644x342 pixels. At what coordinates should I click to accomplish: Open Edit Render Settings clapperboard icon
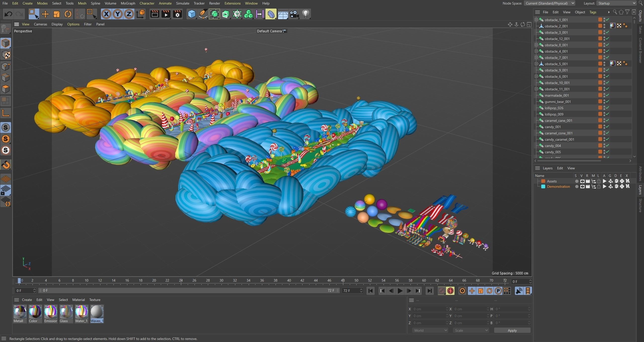tap(177, 14)
